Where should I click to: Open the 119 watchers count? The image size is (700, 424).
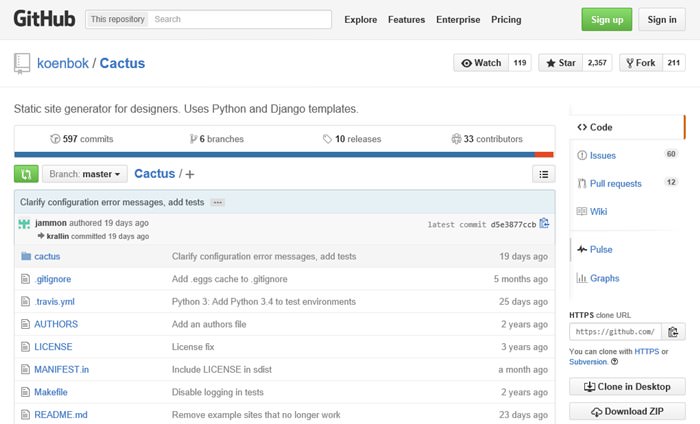coord(520,63)
